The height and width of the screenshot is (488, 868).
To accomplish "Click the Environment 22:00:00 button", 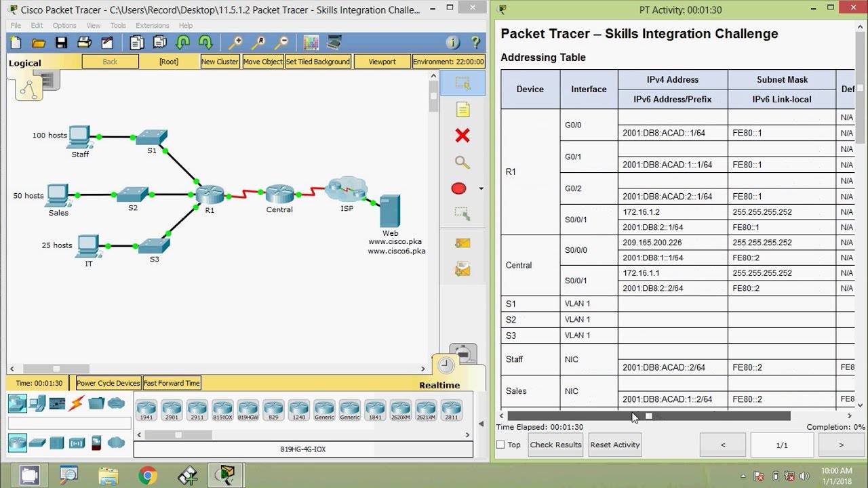I will tap(449, 62).
